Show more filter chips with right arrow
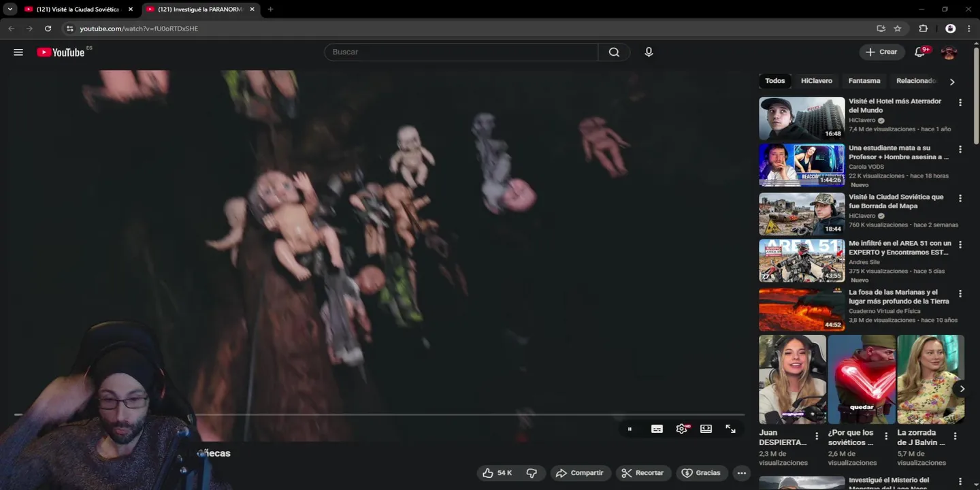Screen dimensions: 980x490 (x=952, y=82)
